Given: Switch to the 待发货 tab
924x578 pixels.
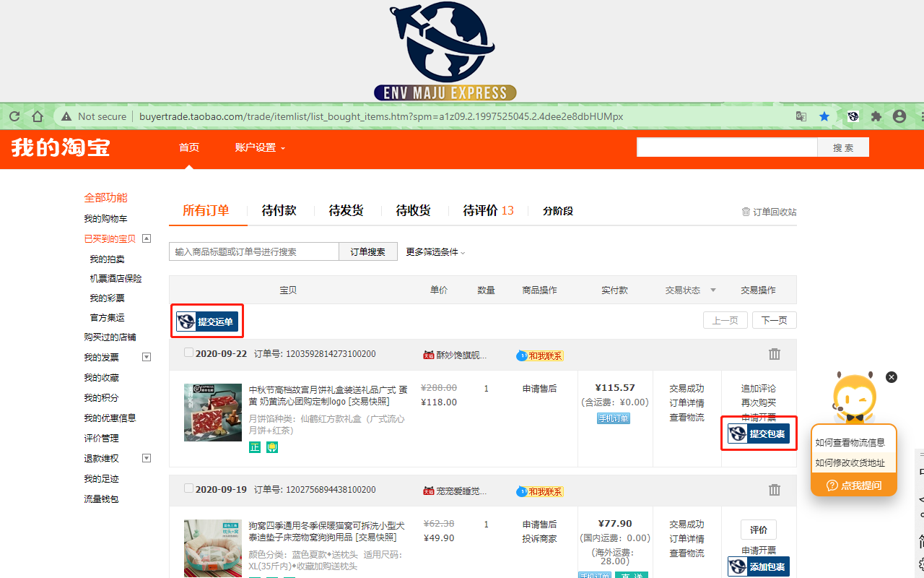Looking at the screenshot, I should (346, 211).
